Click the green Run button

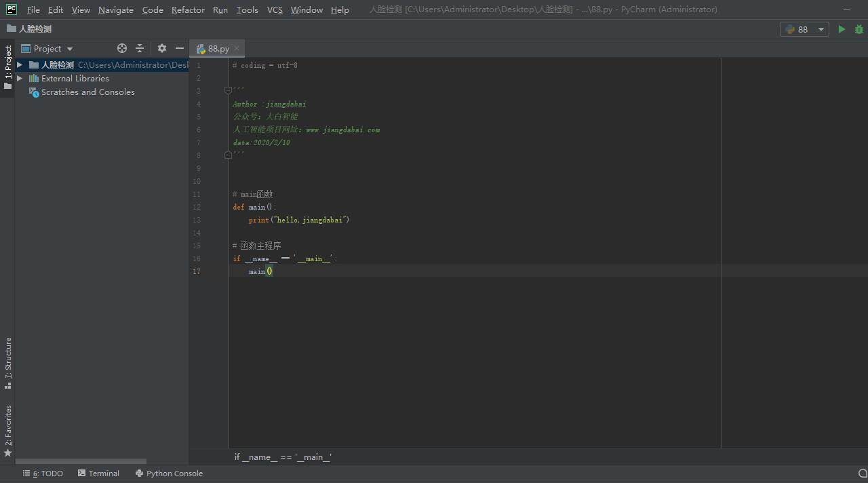tap(842, 29)
